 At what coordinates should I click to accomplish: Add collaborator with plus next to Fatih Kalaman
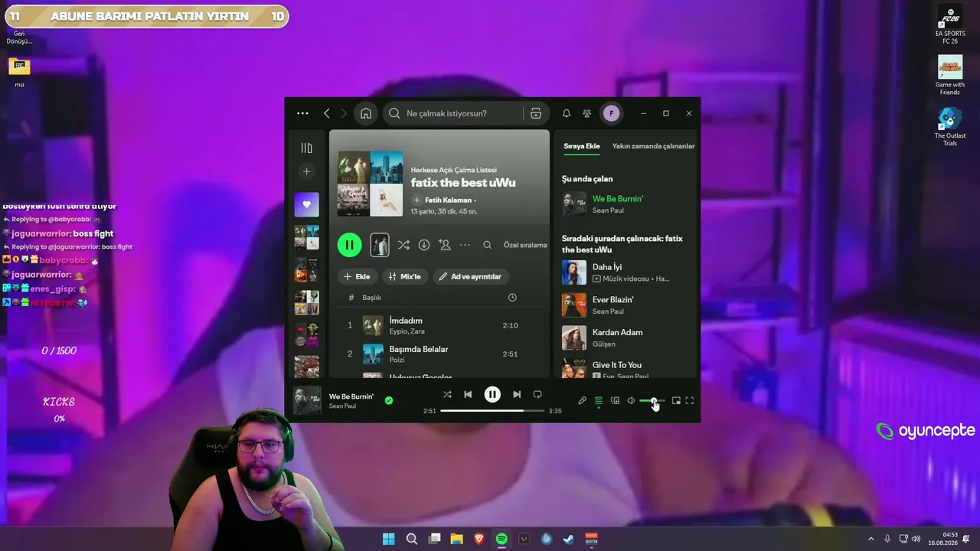coord(417,200)
